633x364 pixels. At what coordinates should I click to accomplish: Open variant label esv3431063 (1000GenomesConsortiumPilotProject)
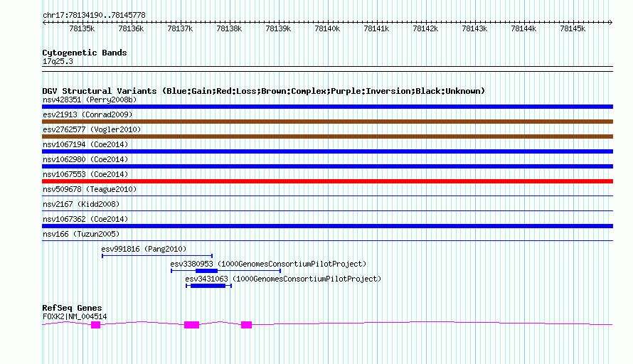(283, 279)
